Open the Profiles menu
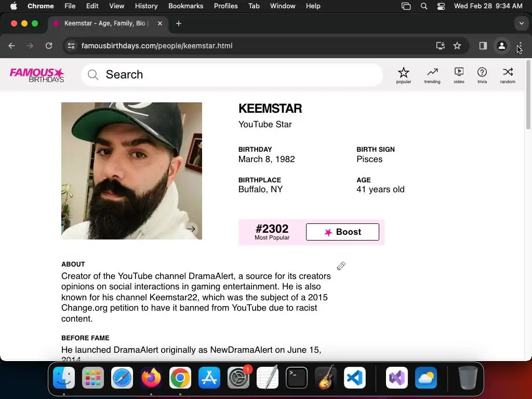The width and height of the screenshot is (532, 399). tap(225, 6)
